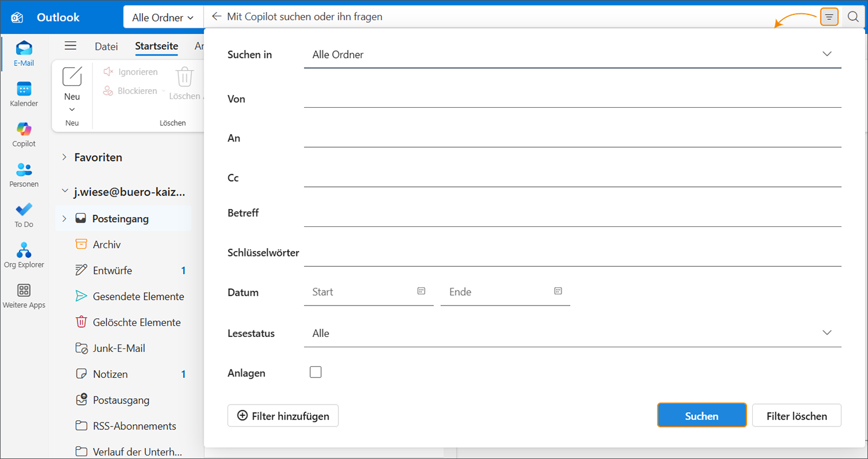Switch to the Datei tab
The image size is (868, 459).
coord(106,46)
